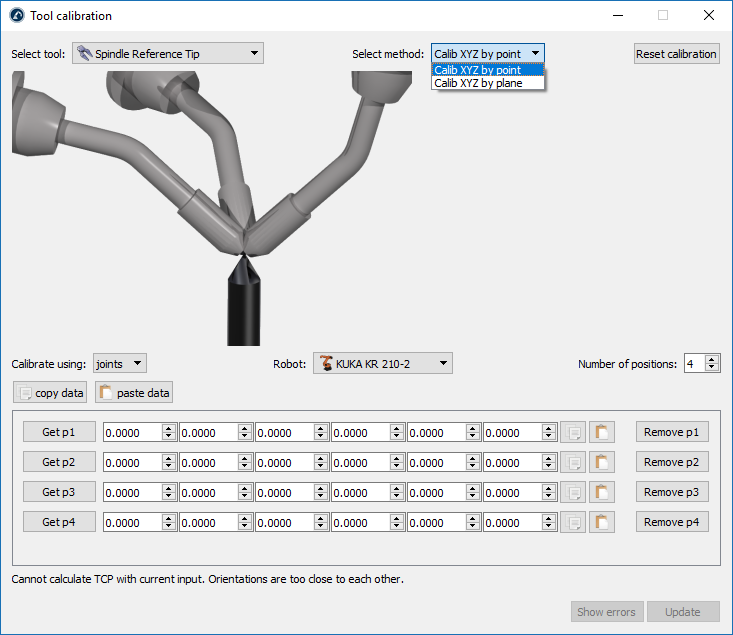Click the copy icon in row p3

(573, 493)
